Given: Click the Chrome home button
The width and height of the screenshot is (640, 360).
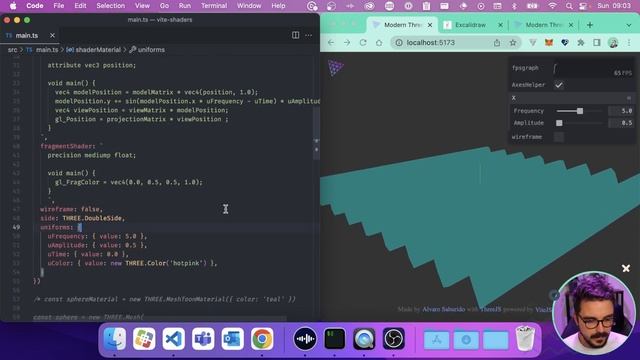Looking at the screenshot, I should [x=379, y=42].
